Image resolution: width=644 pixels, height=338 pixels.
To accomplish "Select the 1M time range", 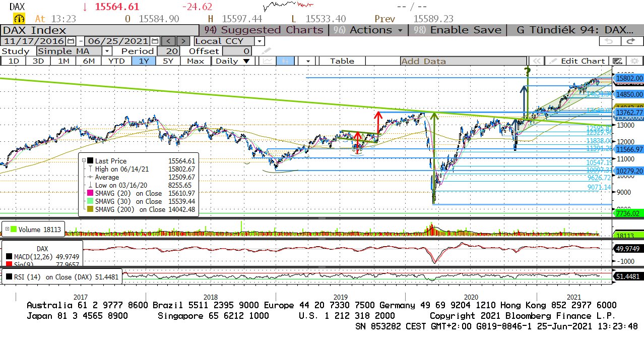I will coord(64,61).
